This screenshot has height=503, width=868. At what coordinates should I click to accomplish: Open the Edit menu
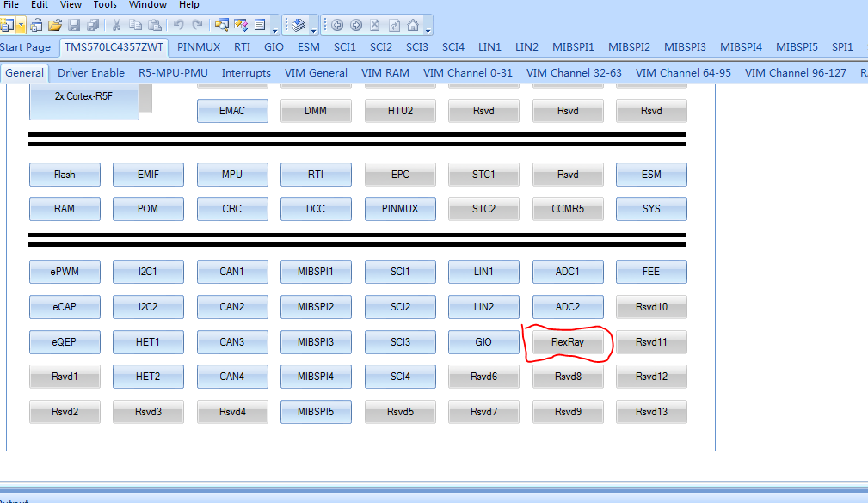pyautogui.click(x=40, y=4)
